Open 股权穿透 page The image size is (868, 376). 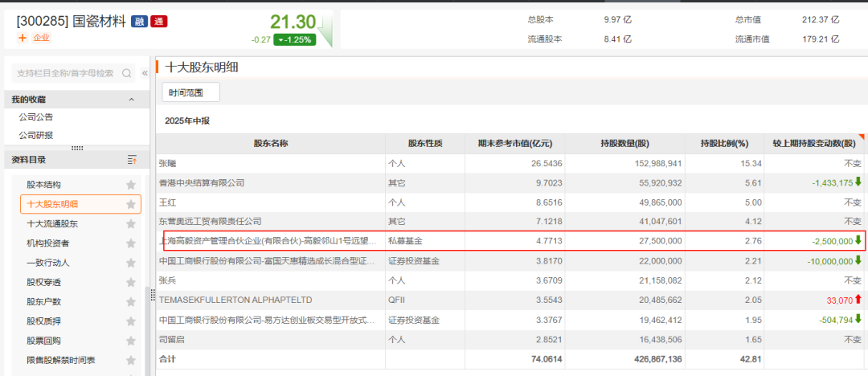coord(43,283)
